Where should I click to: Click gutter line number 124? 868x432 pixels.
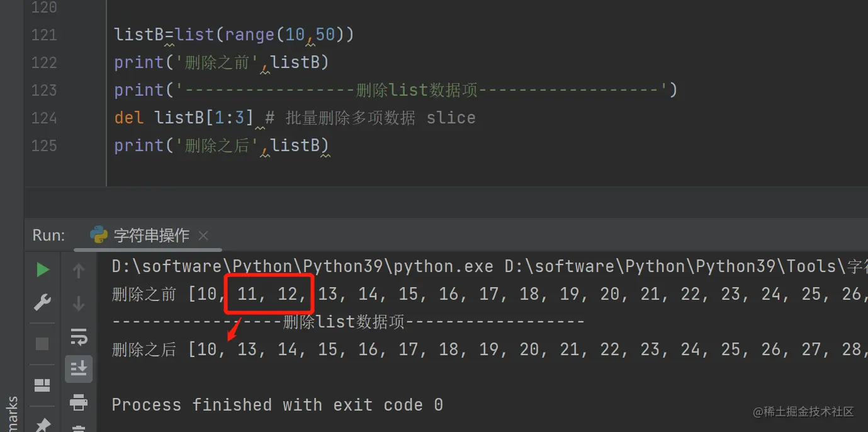[44, 118]
